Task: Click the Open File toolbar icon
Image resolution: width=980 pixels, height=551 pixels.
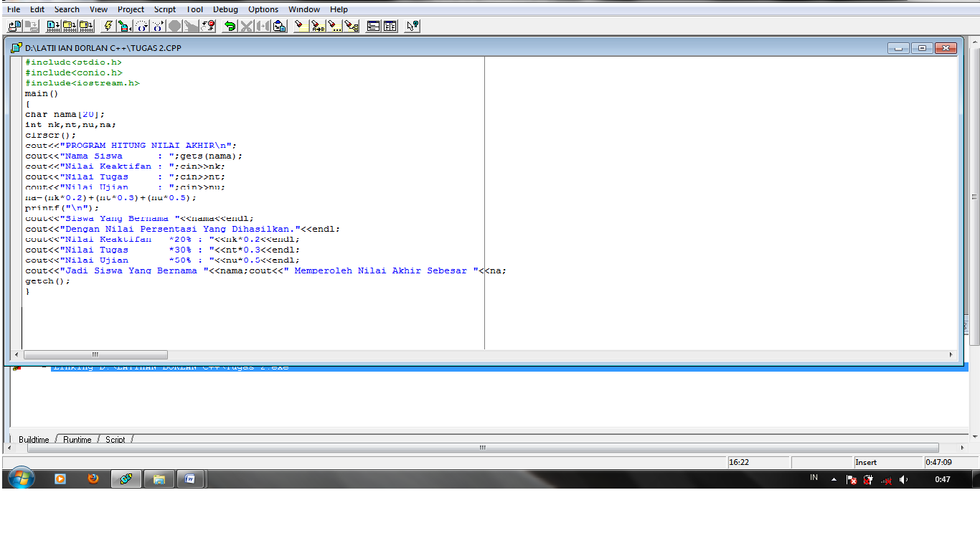Action: [14, 26]
